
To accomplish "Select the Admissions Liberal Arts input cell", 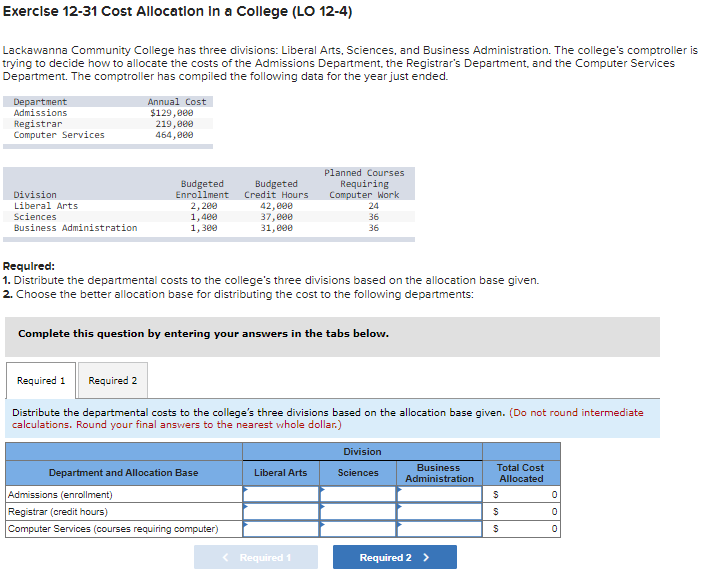I will pyautogui.click(x=281, y=494).
